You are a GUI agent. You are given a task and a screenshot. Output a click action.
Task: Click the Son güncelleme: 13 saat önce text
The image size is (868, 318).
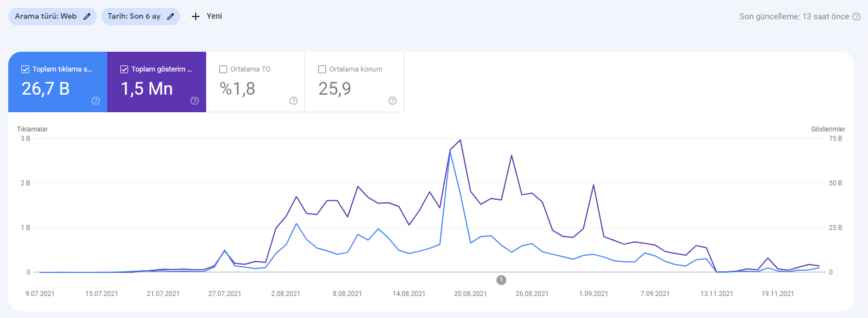coord(794,17)
